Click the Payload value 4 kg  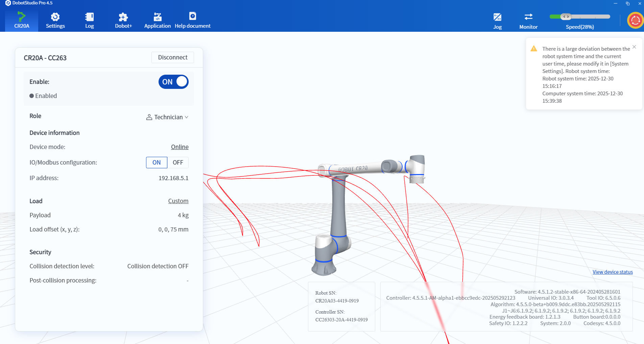pos(183,215)
